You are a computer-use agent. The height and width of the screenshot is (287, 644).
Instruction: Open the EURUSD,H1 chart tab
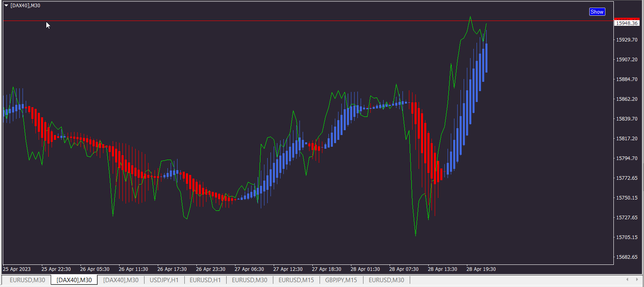point(205,280)
